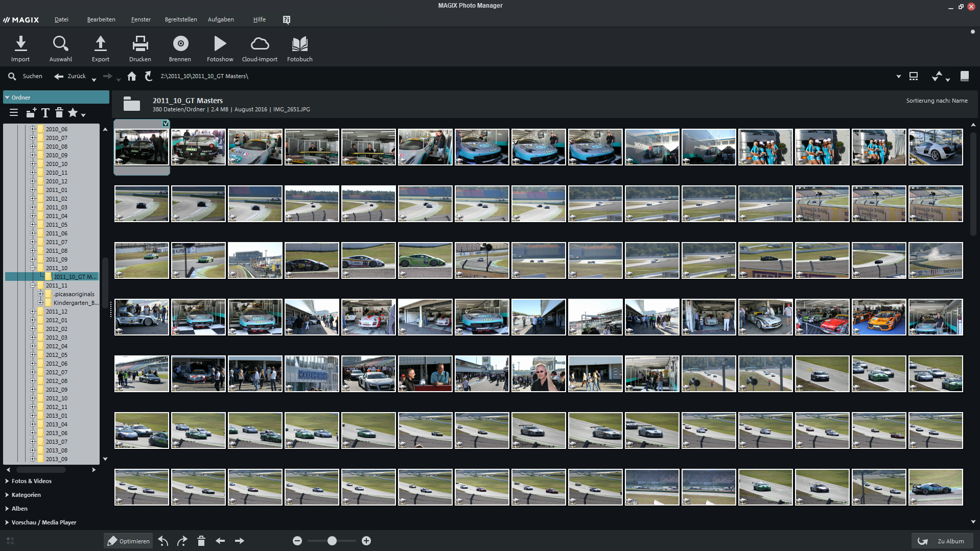Click the rename (T) icon above the folder tree
This screenshot has height=551, width=980.
pyautogui.click(x=45, y=113)
